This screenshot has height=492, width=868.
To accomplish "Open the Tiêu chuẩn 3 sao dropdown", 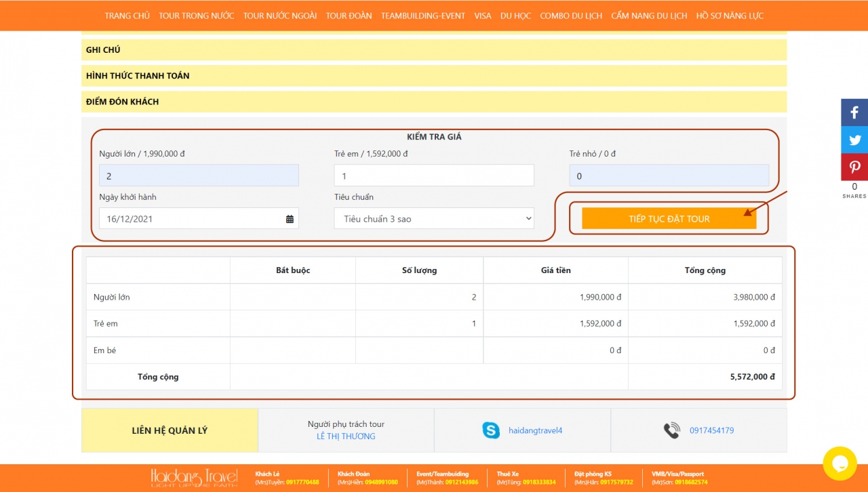I will click(x=434, y=218).
